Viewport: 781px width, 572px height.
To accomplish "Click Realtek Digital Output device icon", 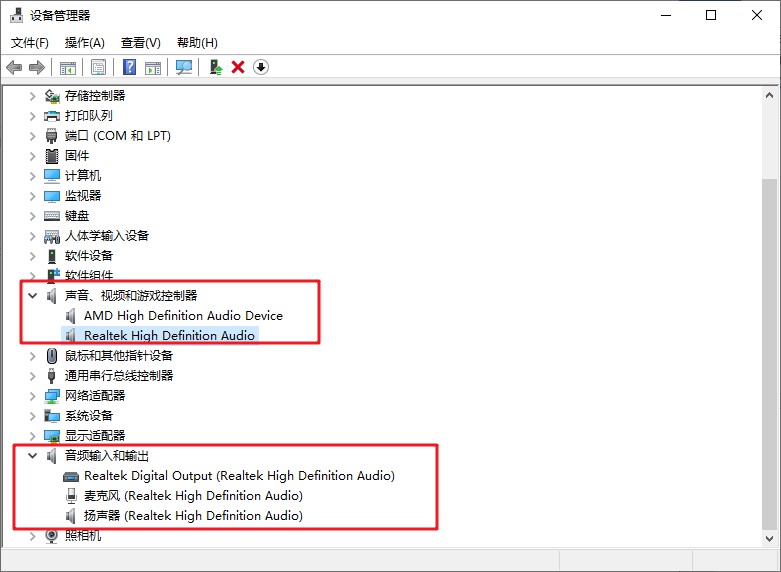I will (x=71, y=477).
